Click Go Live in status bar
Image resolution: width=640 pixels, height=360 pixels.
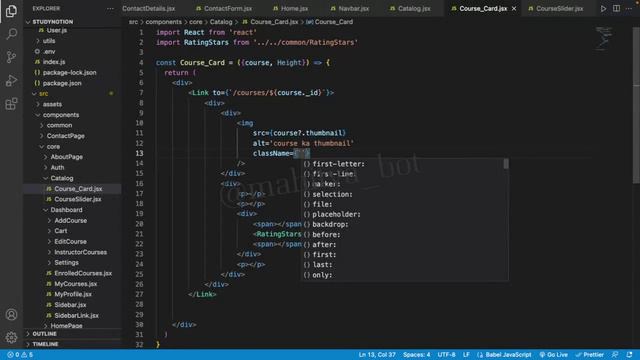553,355
